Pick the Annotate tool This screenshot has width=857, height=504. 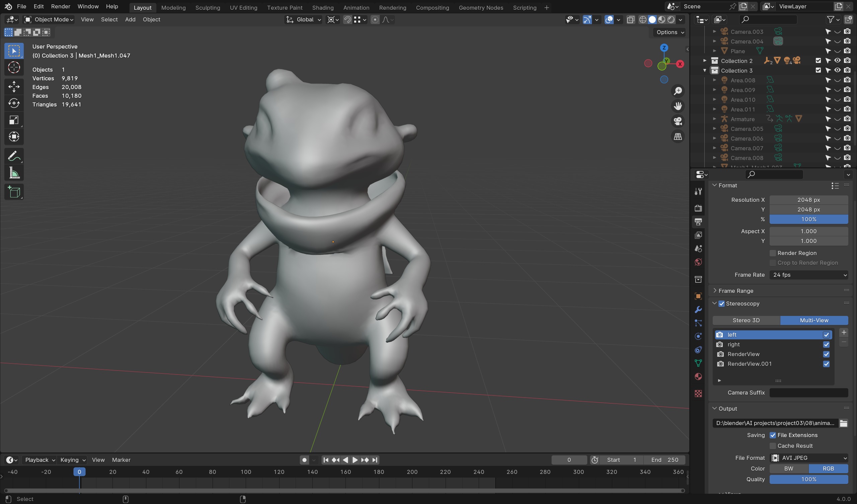(x=14, y=156)
